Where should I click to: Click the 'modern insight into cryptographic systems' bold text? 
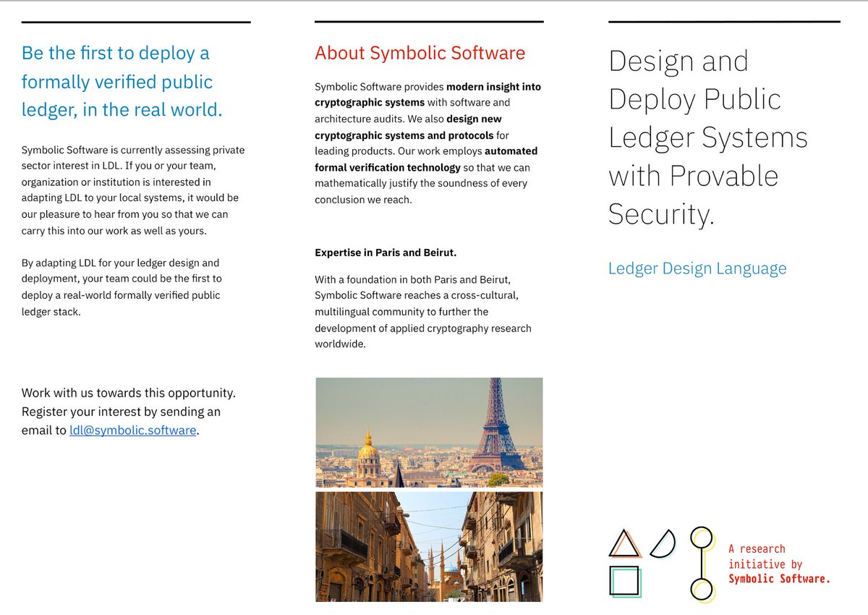click(427, 94)
